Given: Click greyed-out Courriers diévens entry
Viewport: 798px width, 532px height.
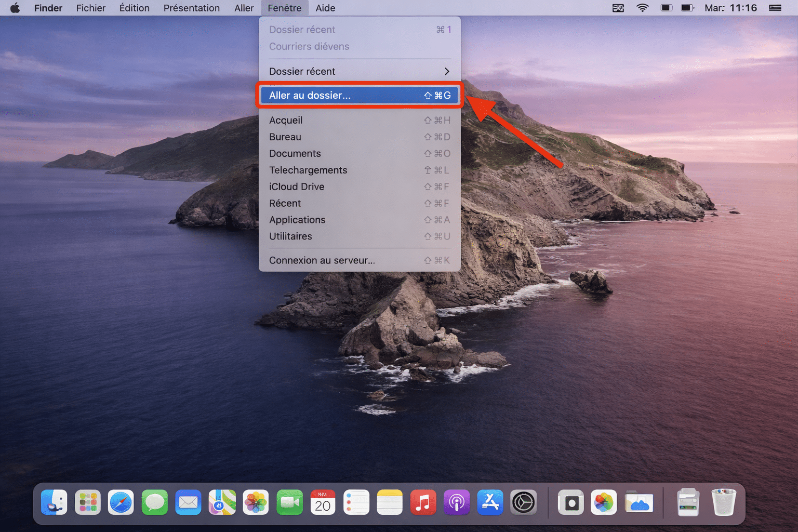Looking at the screenshot, I should click(360, 46).
